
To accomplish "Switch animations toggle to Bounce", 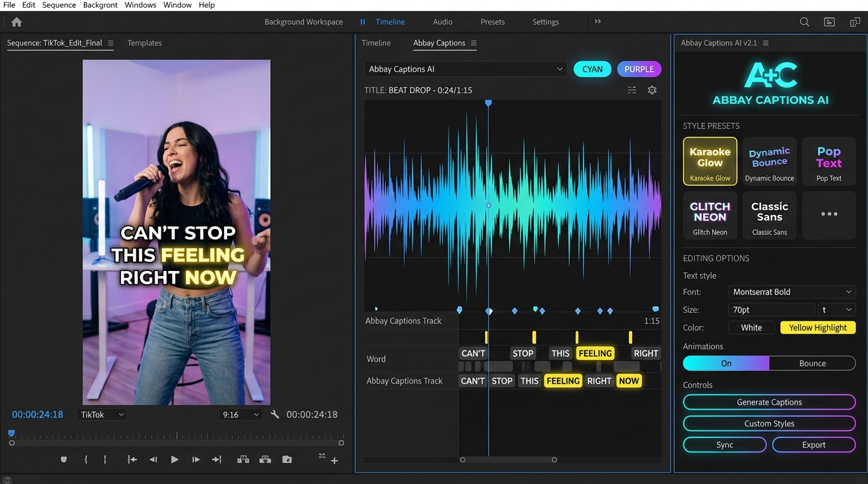I will pyautogui.click(x=812, y=363).
